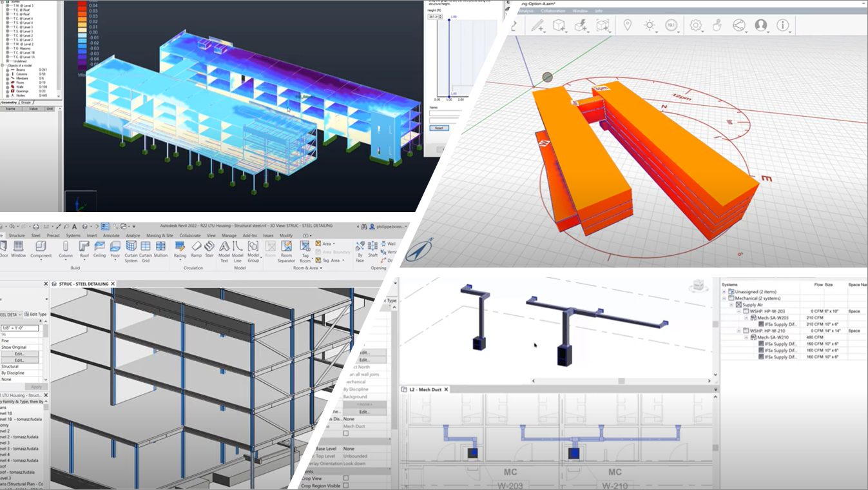Open the info menu icon in FormIt toolbar

click(x=783, y=25)
